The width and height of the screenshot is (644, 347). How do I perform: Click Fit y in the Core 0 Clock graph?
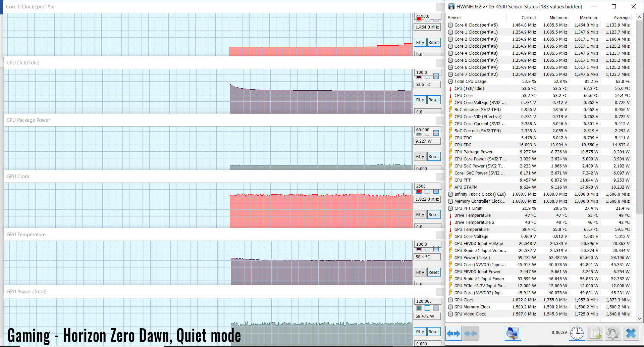420,43
